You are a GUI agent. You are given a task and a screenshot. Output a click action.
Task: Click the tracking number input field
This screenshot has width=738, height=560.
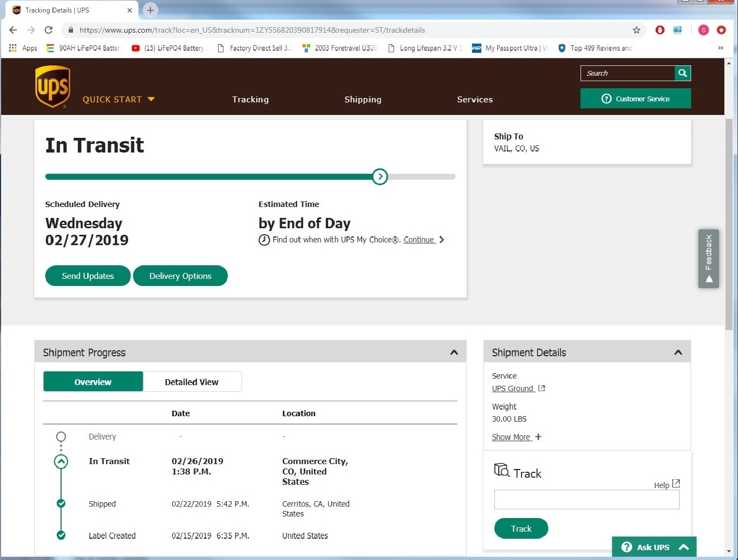coord(586,500)
